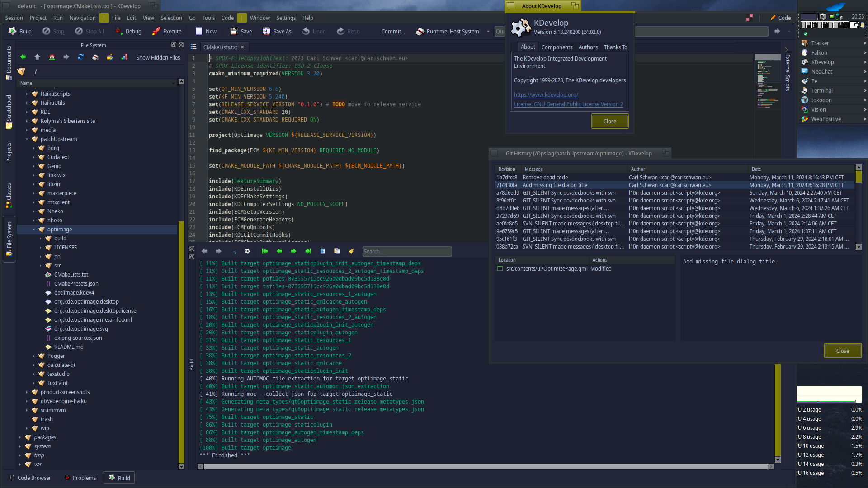This screenshot has width=868, height=488.
Task: Open the GNU General Public License link
Action: click(568, 104)
